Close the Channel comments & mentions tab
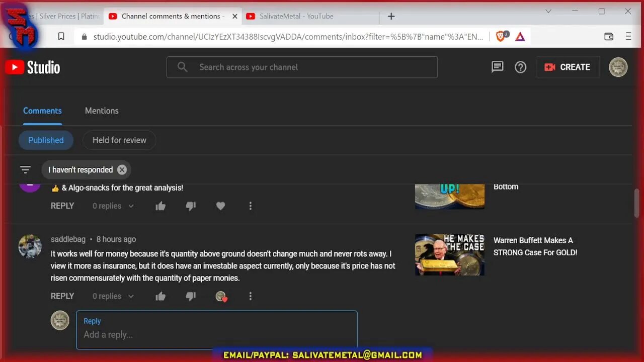 tap(234, 16)
